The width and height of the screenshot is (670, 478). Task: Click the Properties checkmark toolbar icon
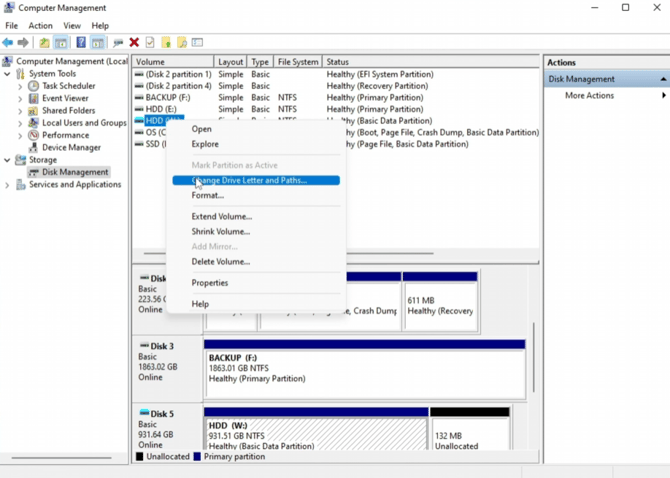150,43
